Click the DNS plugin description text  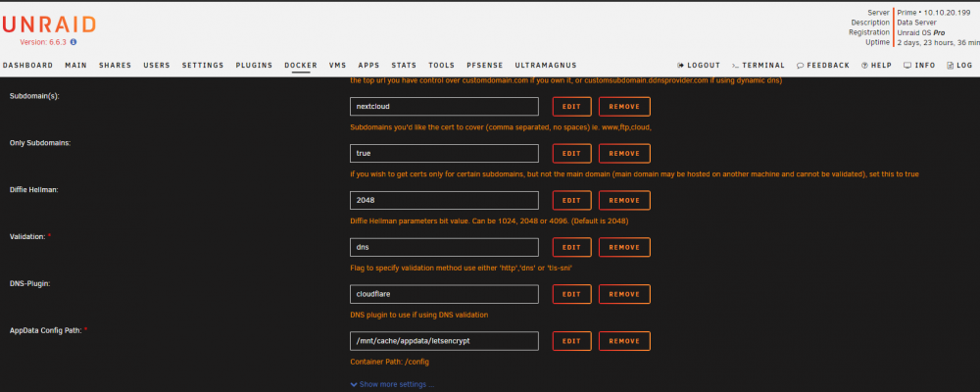coord(418,315)
